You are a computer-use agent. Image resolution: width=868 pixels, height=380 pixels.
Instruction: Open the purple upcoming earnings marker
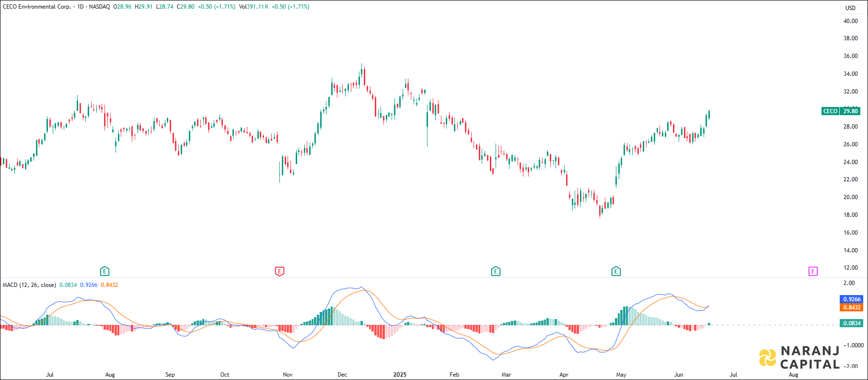(813, 272)
